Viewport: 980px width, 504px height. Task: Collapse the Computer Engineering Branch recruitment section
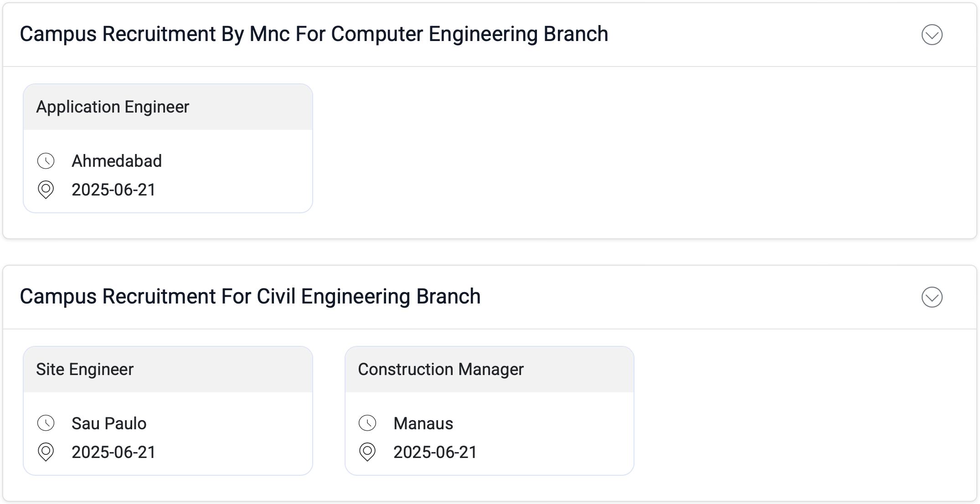[x=932, y=35]
